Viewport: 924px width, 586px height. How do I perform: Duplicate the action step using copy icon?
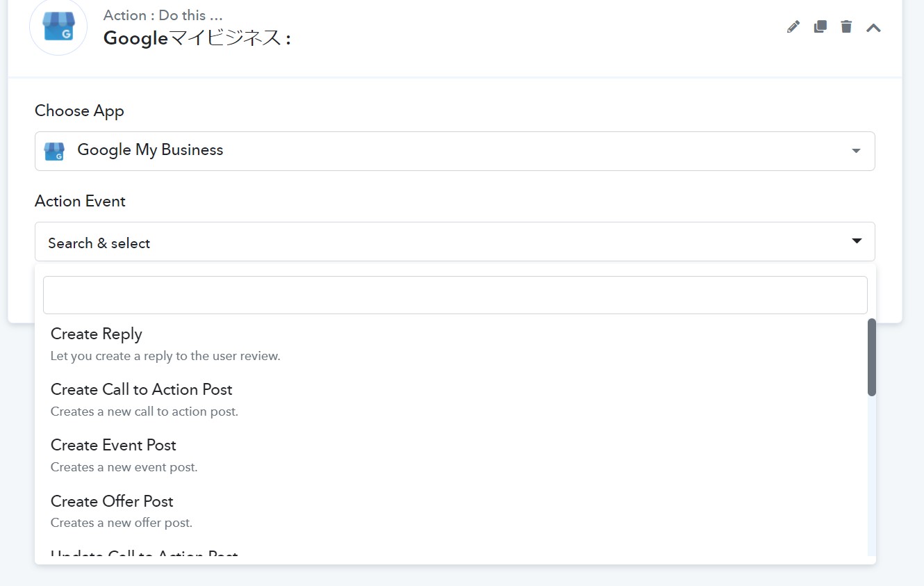[820, 26]
